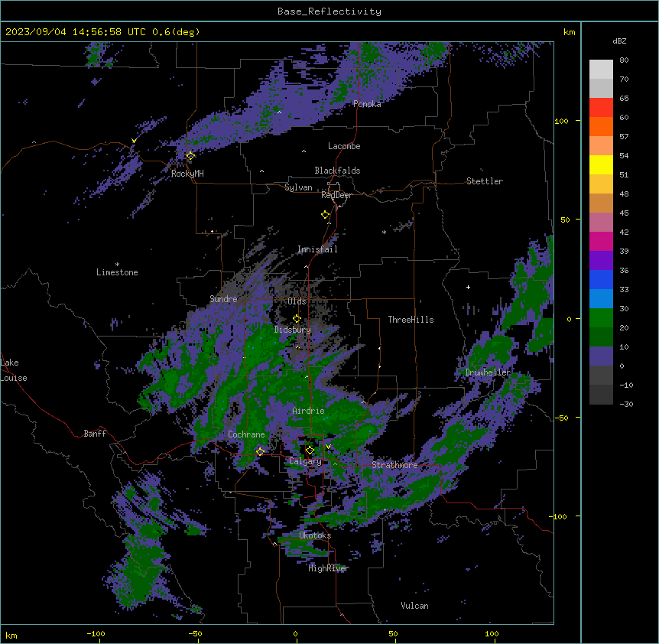Select the 39 dBZ purple color swatch
This screenshot has height=644, width=659.
point(601,261)
